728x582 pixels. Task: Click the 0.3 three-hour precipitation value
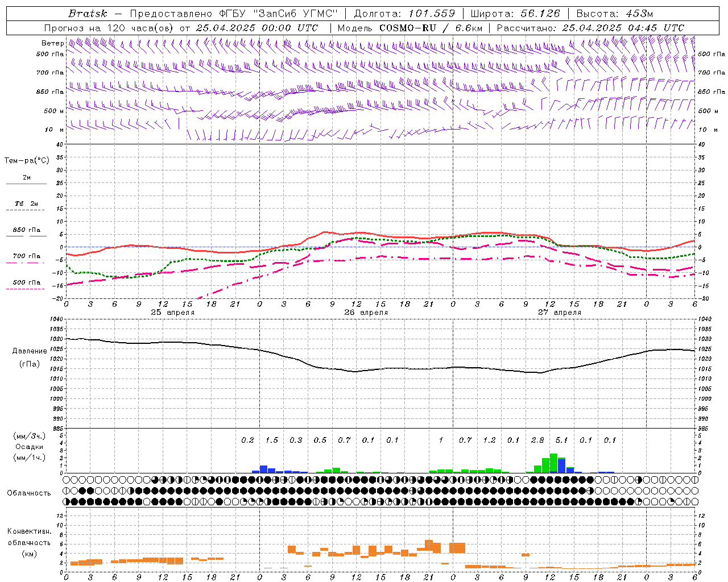296,440
